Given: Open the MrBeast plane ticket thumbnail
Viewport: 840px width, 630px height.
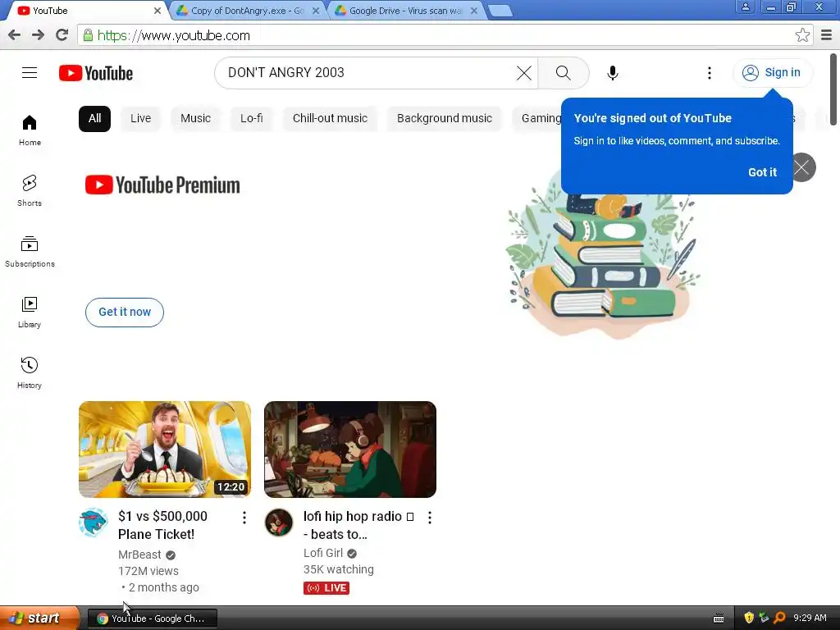Looking at the screenshot, I should click(164, 450).
